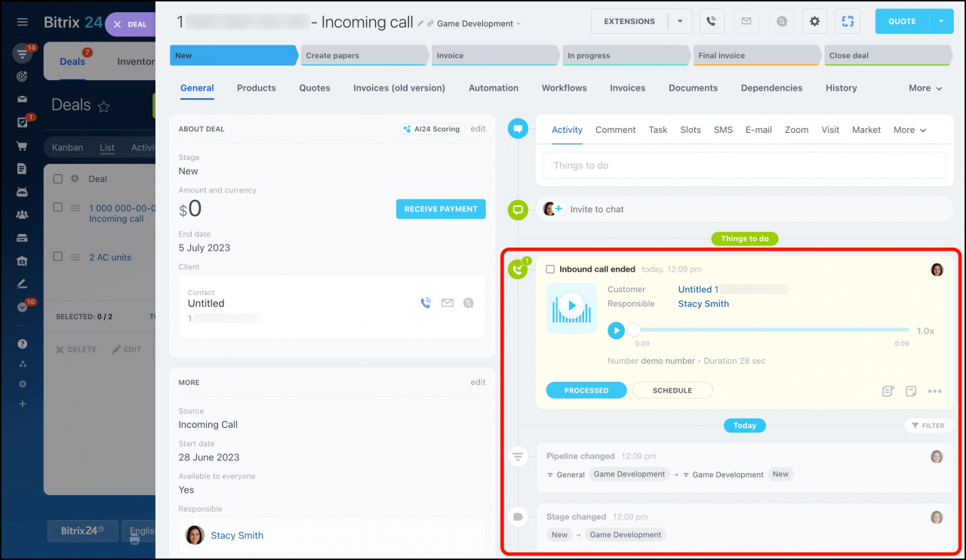Click the blue scan frame icon in header
The width and height of the screenshot is (966, 560).
tap(848, 21)
